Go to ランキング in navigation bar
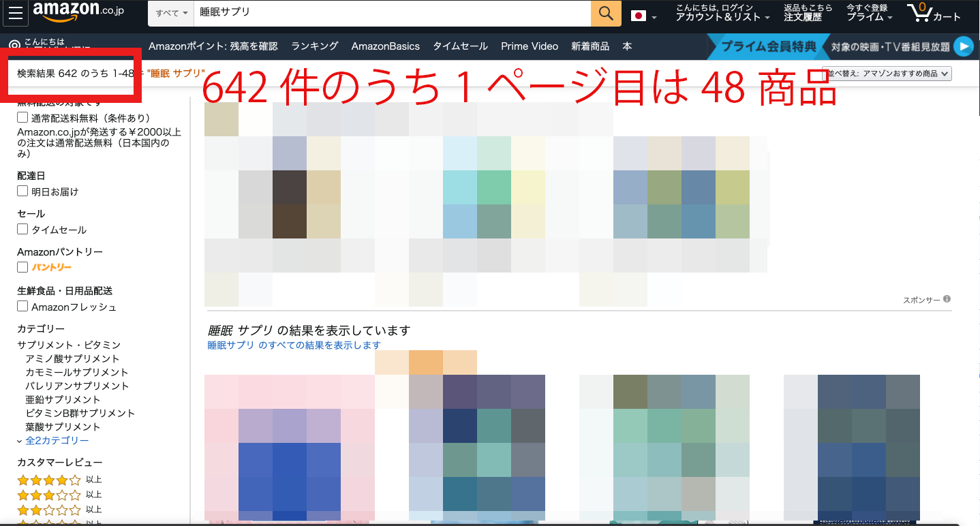 (315, 46)
